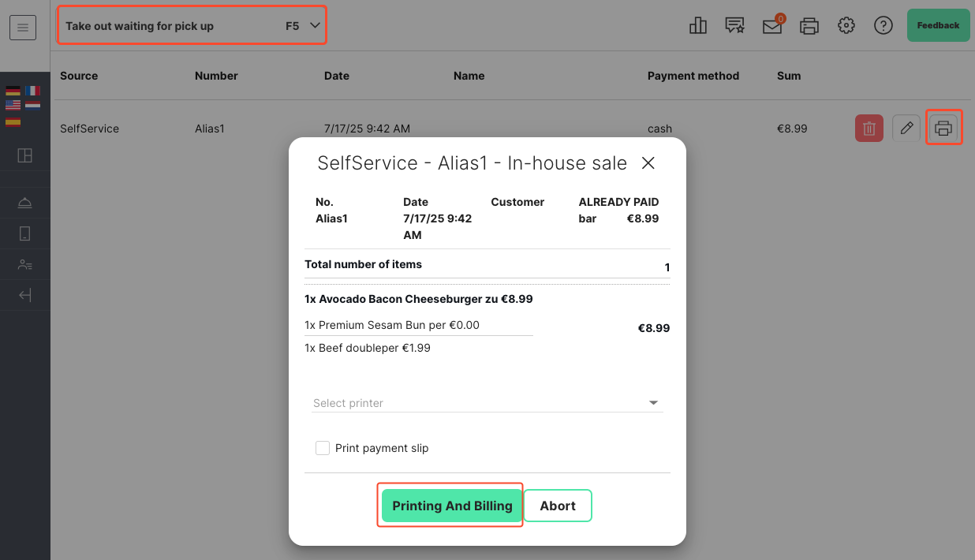The width and height of the screenshot is (975, 560).
Task: Open the table layout icon in sidebar
Action: point(25,155)
